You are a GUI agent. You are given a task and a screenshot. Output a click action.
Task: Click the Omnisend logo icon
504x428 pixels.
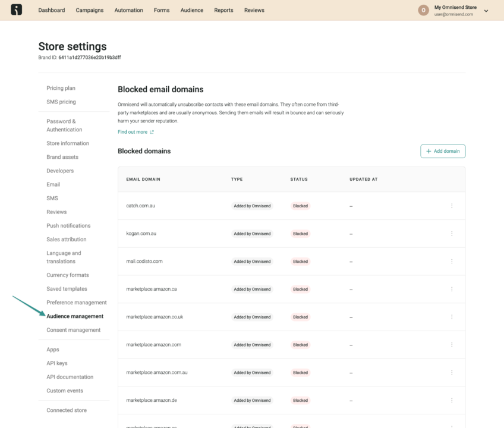pyautogui.click(x=17, y=10)
